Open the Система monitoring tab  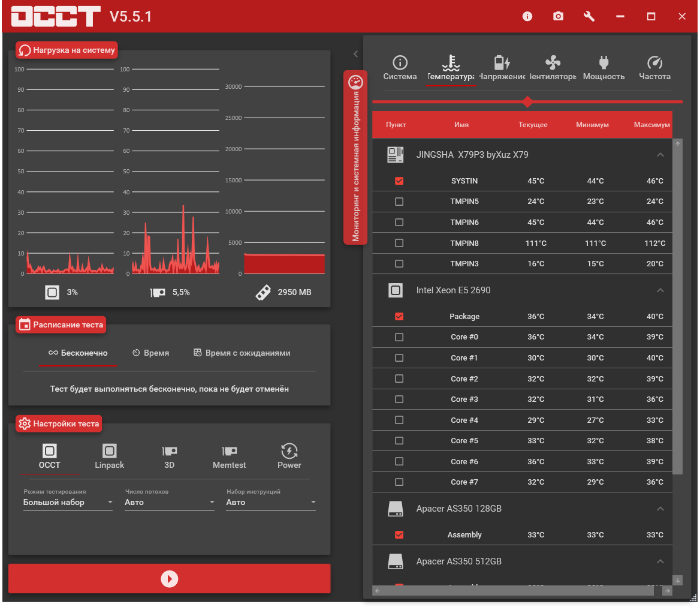click(400, 68)
